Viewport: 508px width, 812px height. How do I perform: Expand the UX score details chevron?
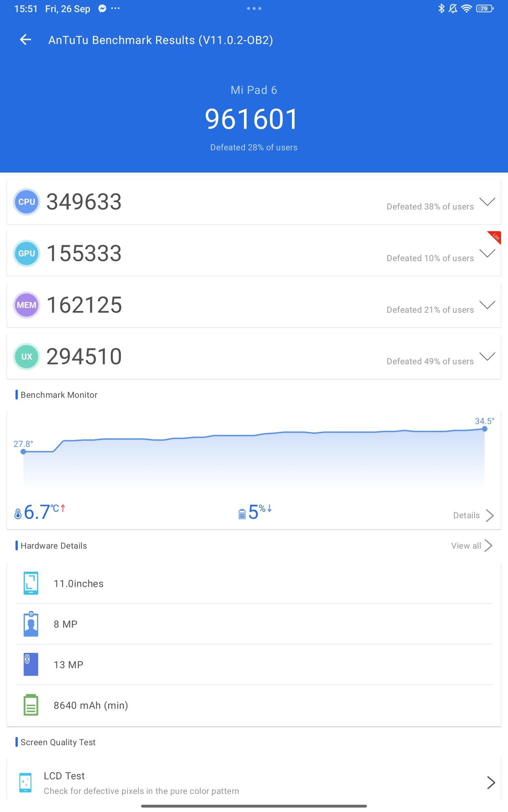[487, 356]
